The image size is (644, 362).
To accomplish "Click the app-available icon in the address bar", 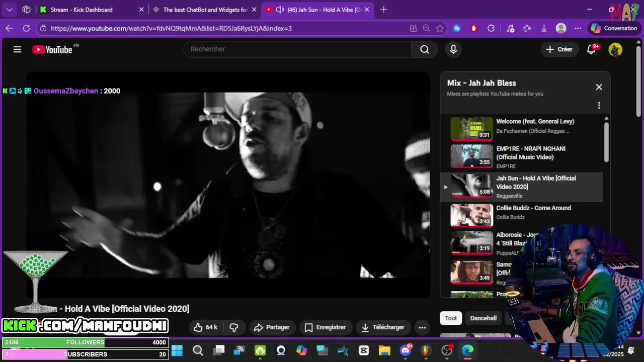I will [413, 29].
